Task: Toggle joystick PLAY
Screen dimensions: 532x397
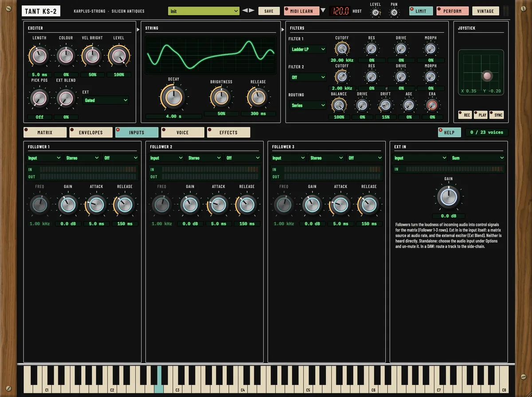Action: point(481,115)
